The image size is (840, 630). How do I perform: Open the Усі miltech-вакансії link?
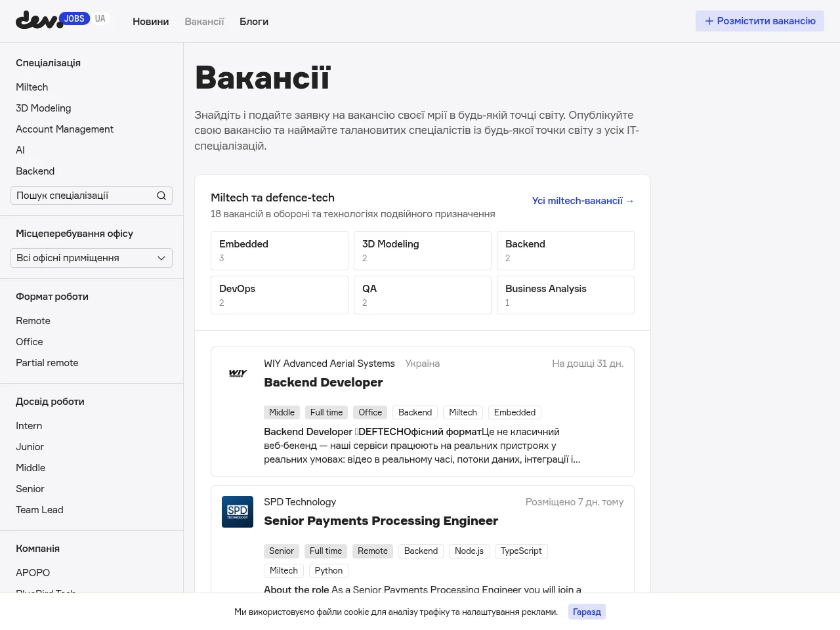click(583, 201)
